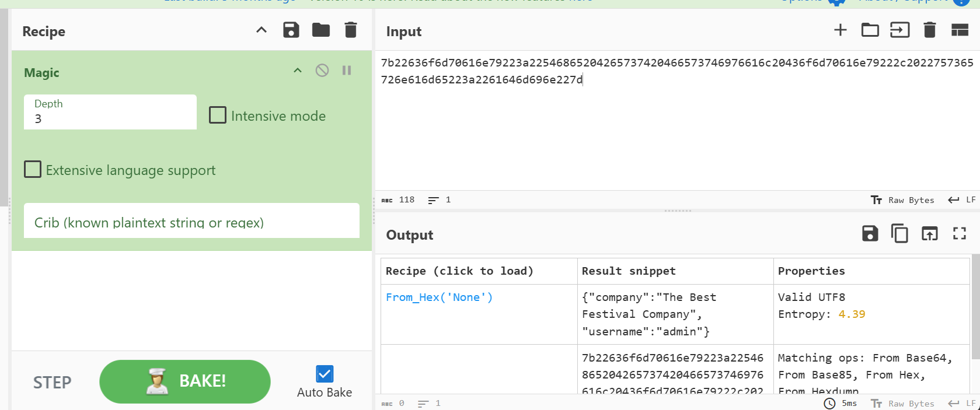Clear input and output trash icon
The image size is (980, 410).
(x=929, y=30)
